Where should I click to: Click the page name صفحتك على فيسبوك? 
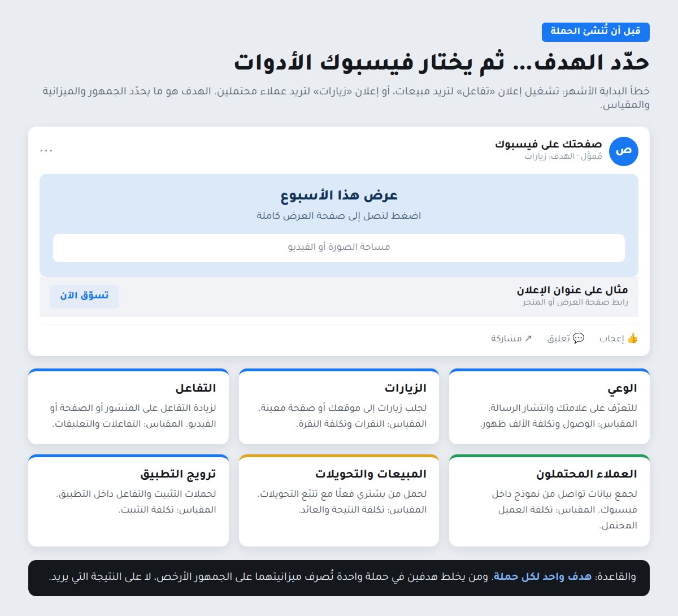coord(548,144)
